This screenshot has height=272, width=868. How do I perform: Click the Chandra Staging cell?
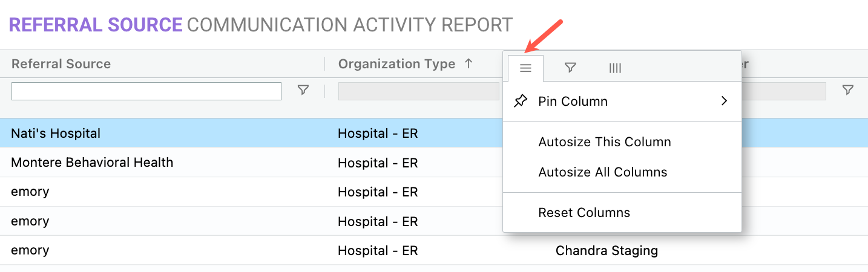pyautogui.click(x=606, y=250)
